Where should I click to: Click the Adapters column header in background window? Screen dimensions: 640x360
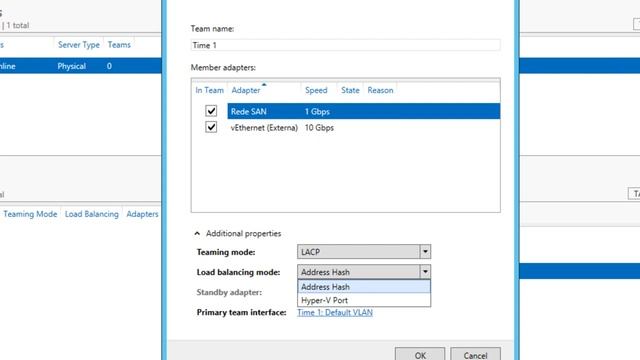(142, 214)
